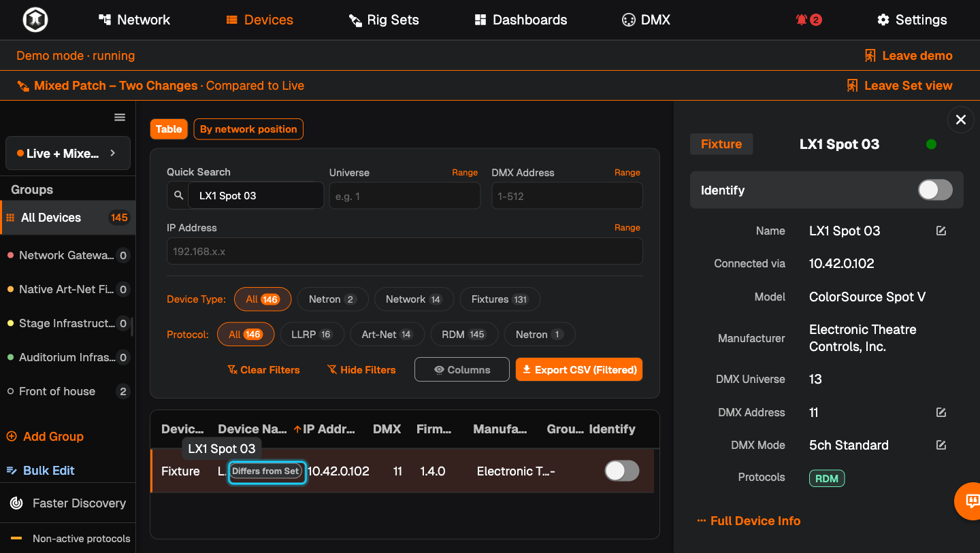Open the DMX tab

pos(646,20)
